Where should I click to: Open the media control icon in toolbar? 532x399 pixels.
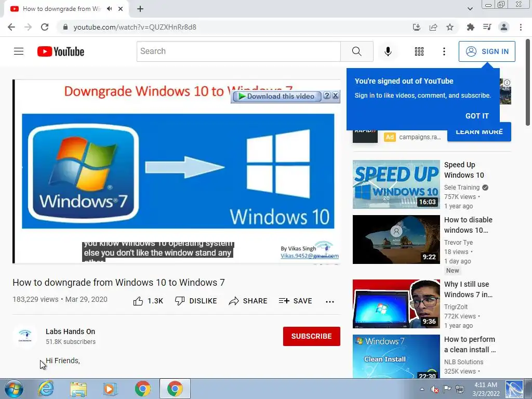(487, 27)
